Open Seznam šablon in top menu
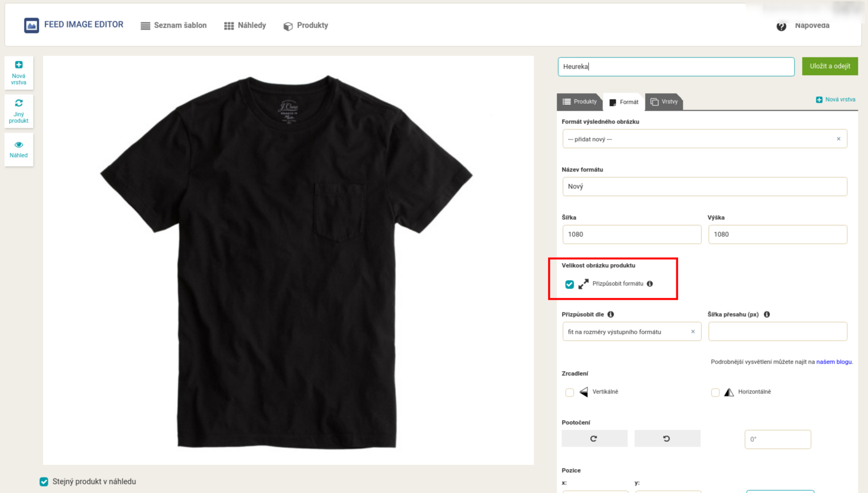The image size is (868, 493). point(173,26)
